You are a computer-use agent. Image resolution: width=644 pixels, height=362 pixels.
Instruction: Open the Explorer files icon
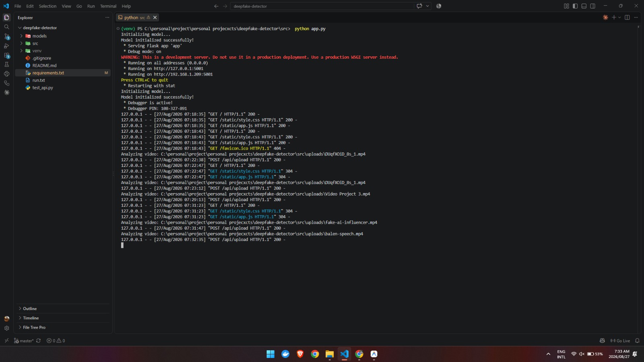click(6, 17)
